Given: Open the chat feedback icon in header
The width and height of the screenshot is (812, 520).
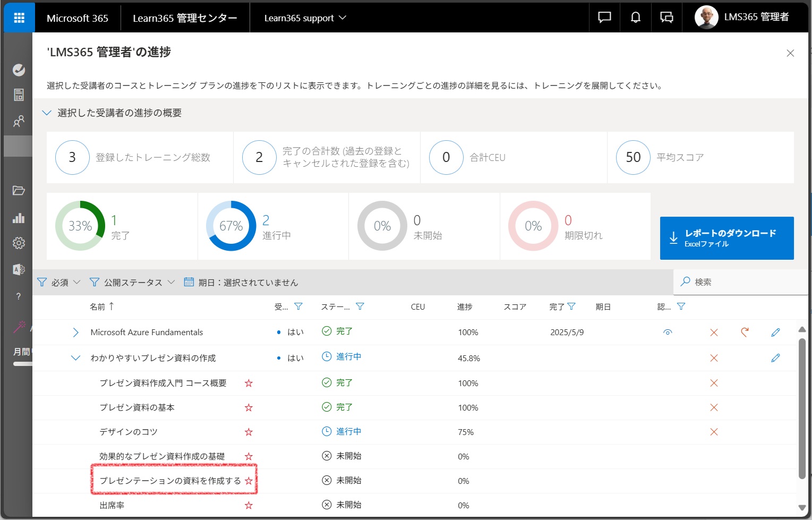Looking at the screenshot, I should 604,18.
